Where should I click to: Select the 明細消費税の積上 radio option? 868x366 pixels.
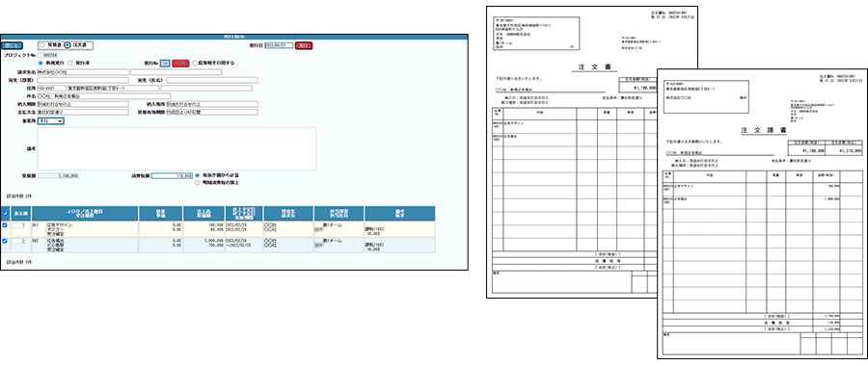pyautogui.click(x=197, y=182)
